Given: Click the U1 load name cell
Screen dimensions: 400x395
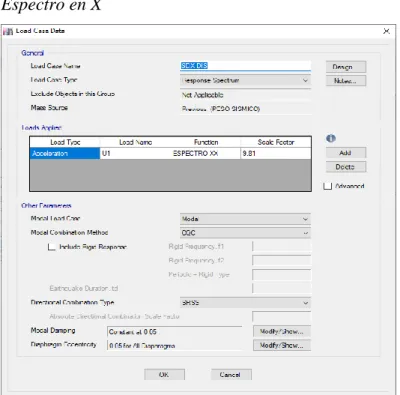Looking at the screenshot, I should [135, 154].
